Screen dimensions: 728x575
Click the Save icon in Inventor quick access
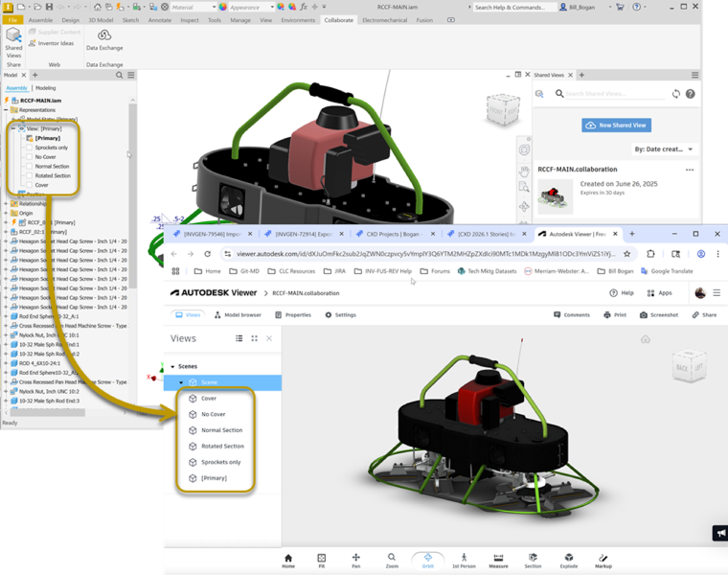[x=49, y=7]
